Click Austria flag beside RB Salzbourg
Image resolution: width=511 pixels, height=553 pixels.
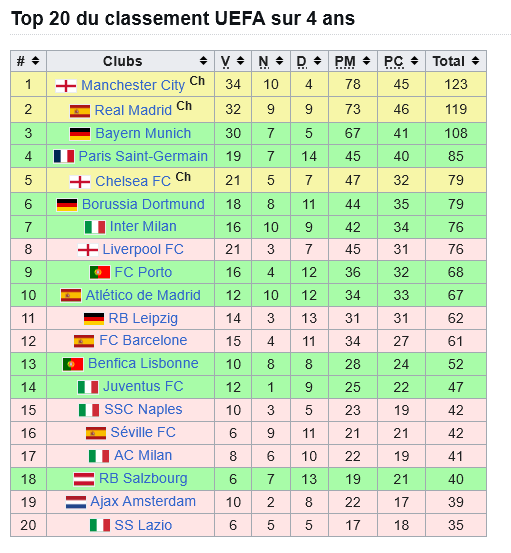pos(84,479)
